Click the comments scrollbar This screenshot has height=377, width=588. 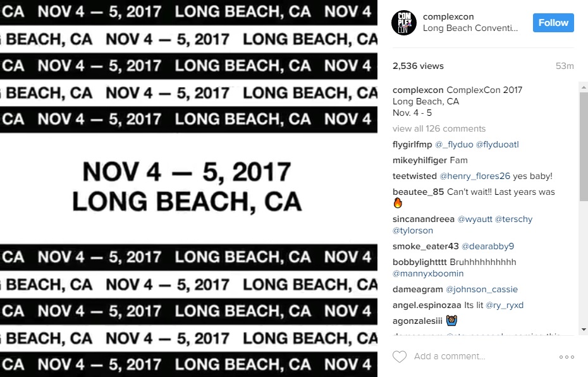(x=583, y=145)
